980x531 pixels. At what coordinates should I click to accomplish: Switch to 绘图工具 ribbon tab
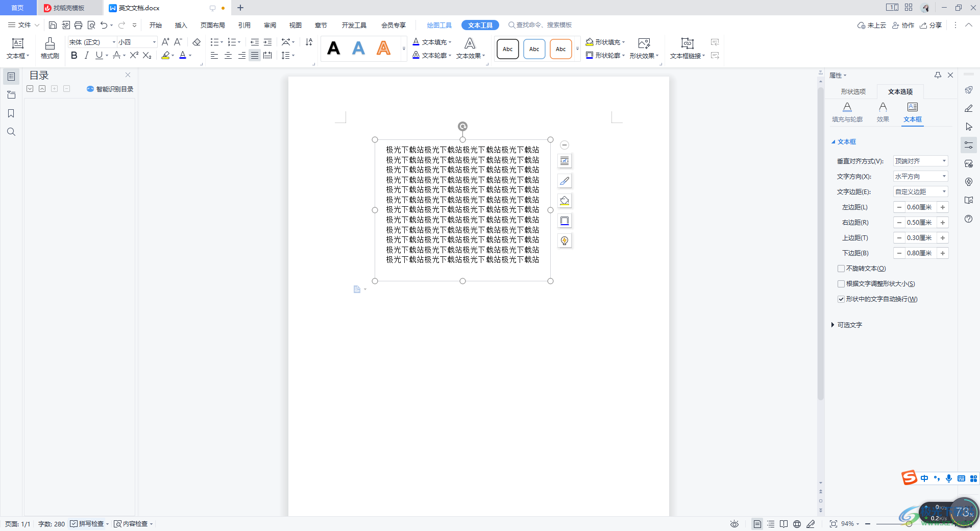click(439, 25)
